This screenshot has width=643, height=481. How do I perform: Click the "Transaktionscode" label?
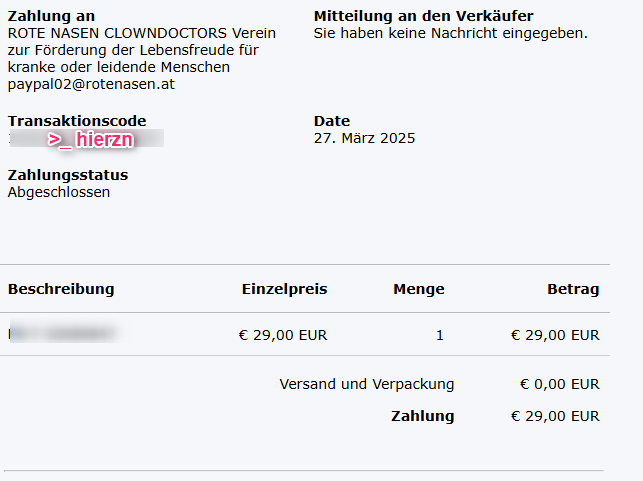coord(77,121)
